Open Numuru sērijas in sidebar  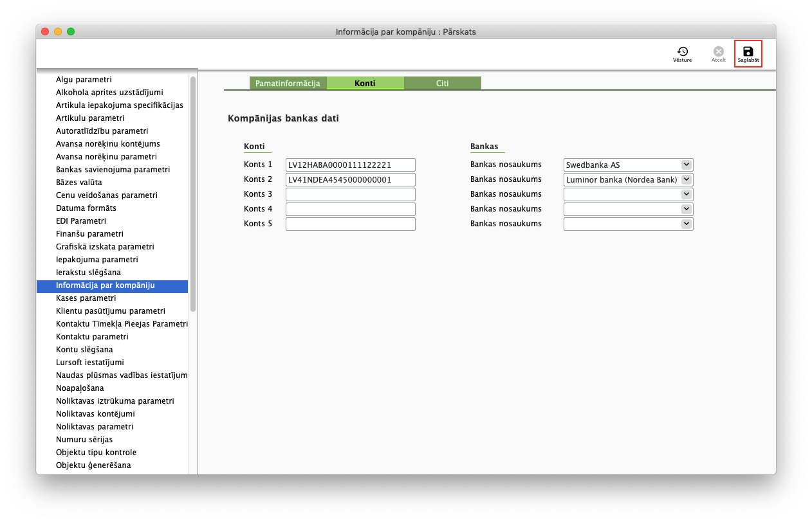click(84, 440)
